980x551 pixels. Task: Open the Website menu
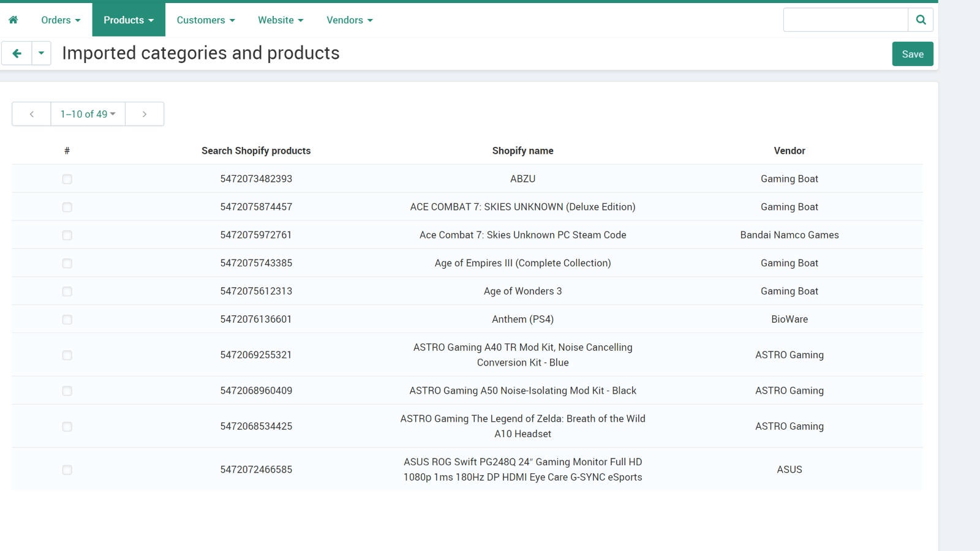(281, 20)
